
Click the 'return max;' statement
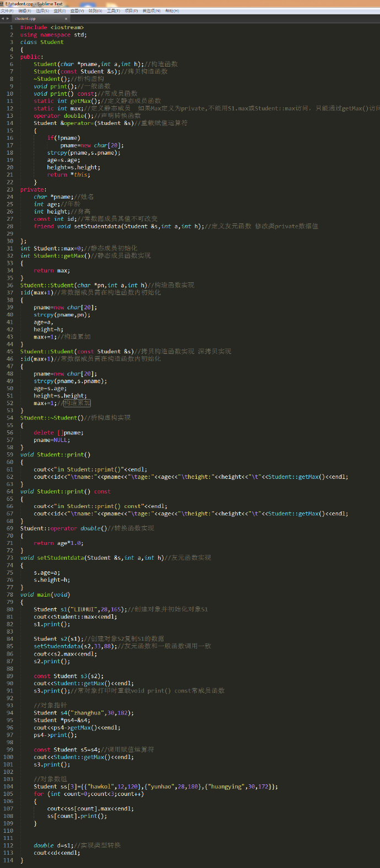point(52,270)
